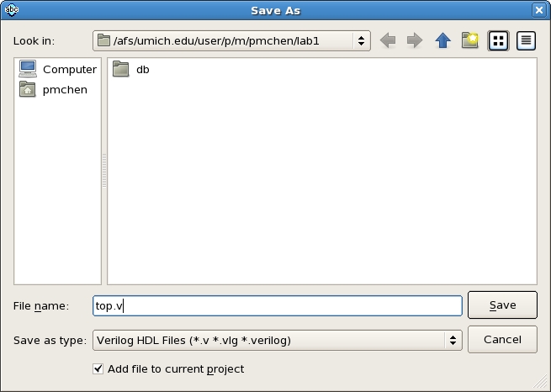
Task: Open the window menu abc icon in title bar
Action: coord(11,10)
